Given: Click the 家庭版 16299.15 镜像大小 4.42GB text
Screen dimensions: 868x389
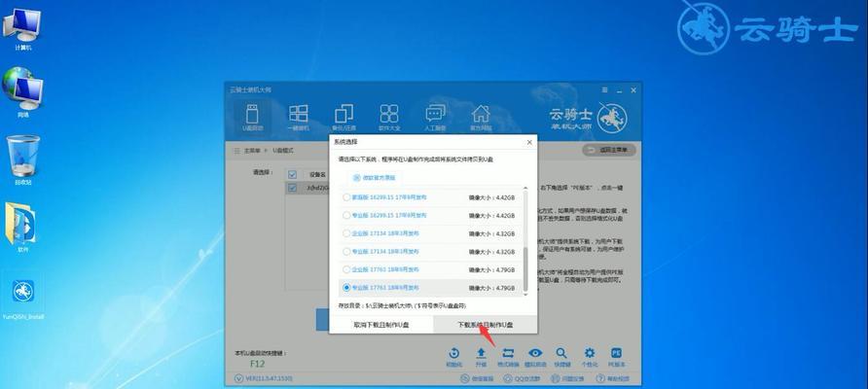Looking at the screenshot, I should (492, 197).
